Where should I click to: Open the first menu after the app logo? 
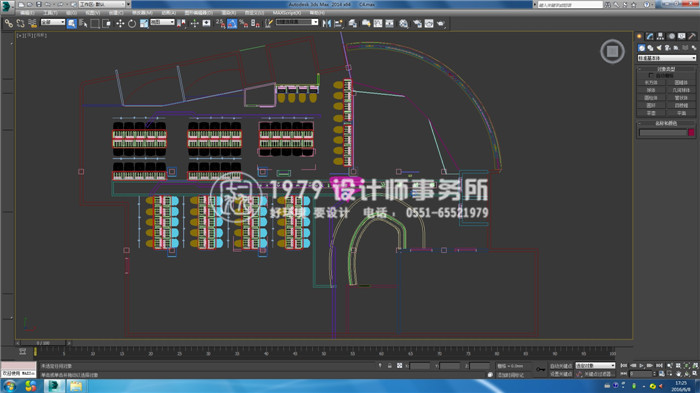[x=28, y=13]
